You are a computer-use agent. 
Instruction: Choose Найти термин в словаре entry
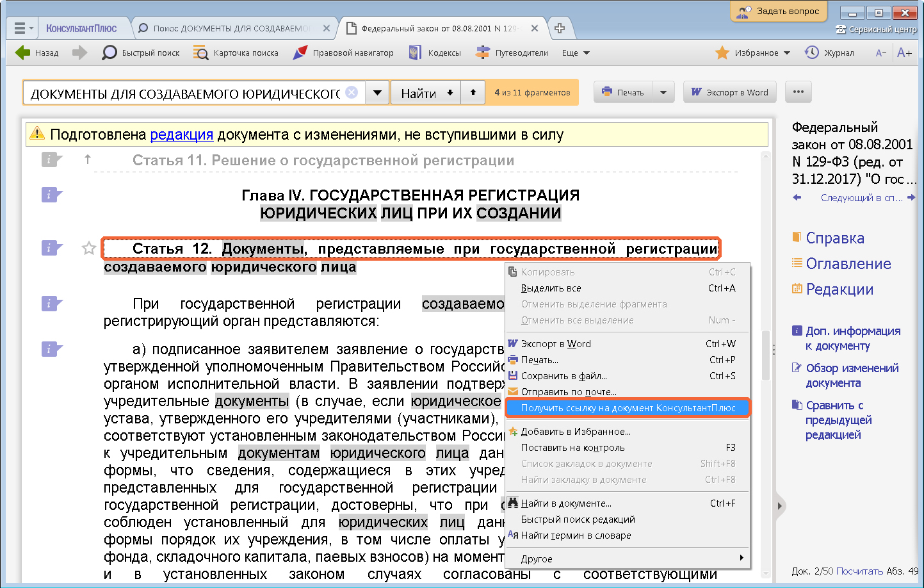(x=628, y=535)
